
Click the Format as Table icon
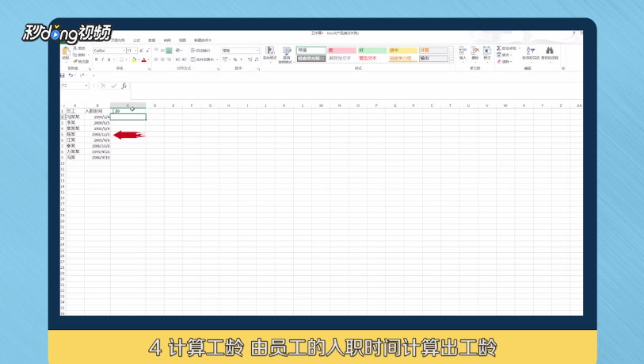coord(287,51)
